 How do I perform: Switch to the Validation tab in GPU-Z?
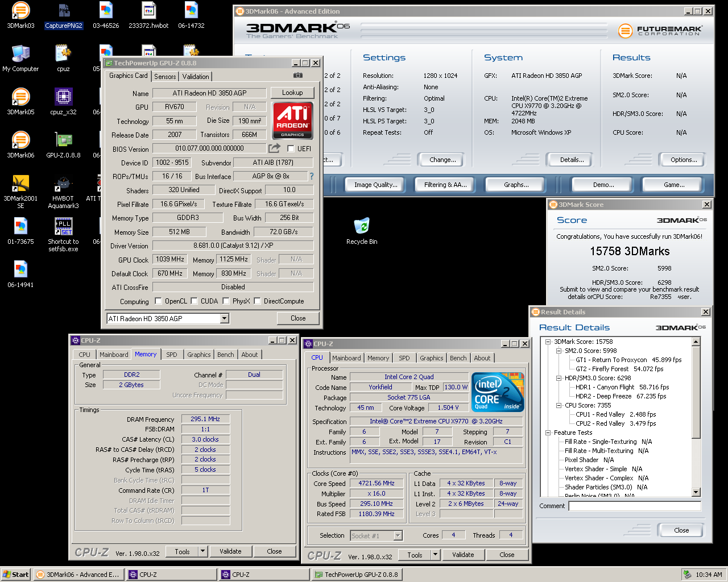click(196, 77)
